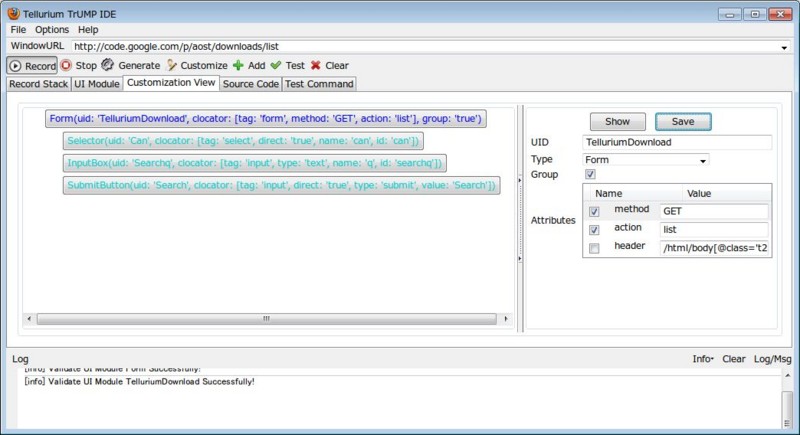Switch to the UI Module tab

pos(96,84)
